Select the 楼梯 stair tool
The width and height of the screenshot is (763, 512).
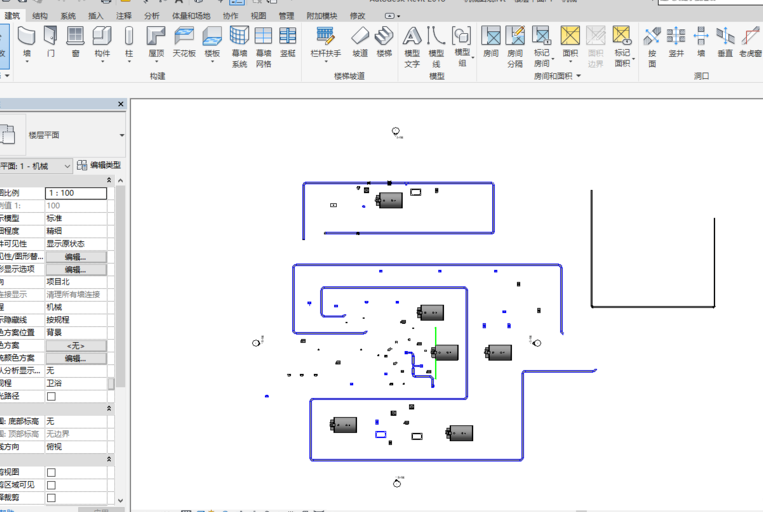[x=384, y=42]
